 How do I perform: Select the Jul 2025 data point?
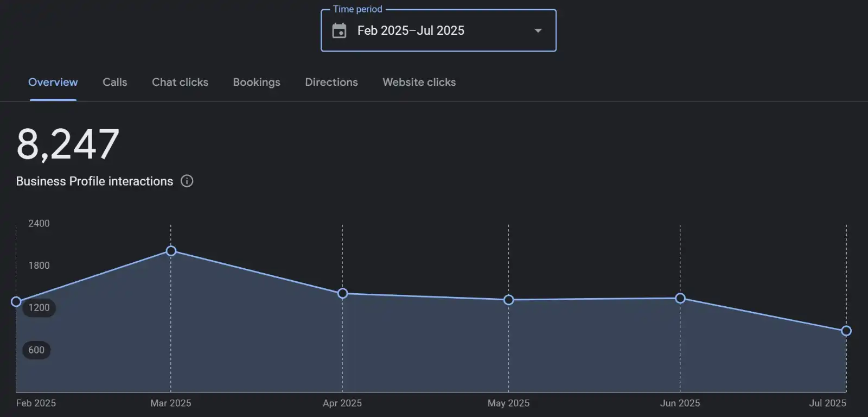tap(846, 331)
